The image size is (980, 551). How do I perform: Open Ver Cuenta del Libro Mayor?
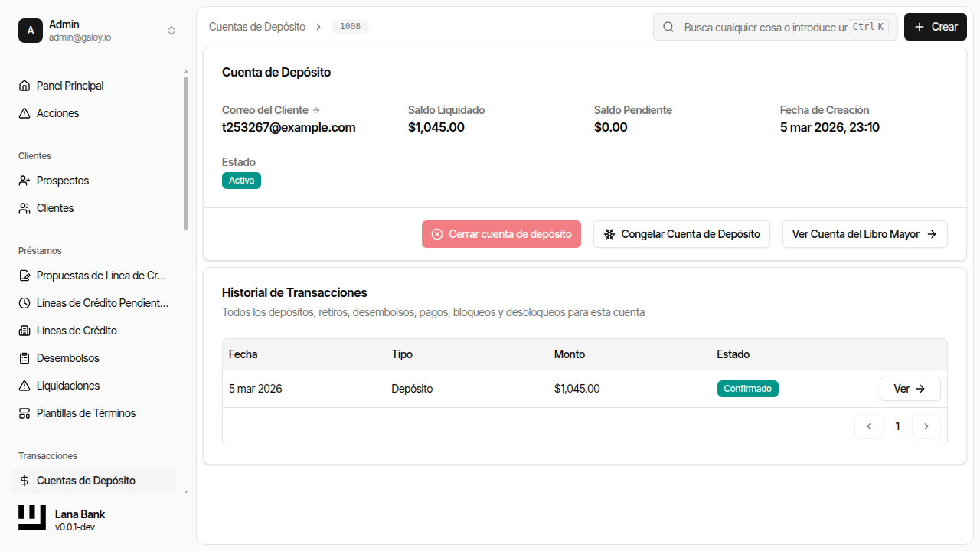click(864, 234)
